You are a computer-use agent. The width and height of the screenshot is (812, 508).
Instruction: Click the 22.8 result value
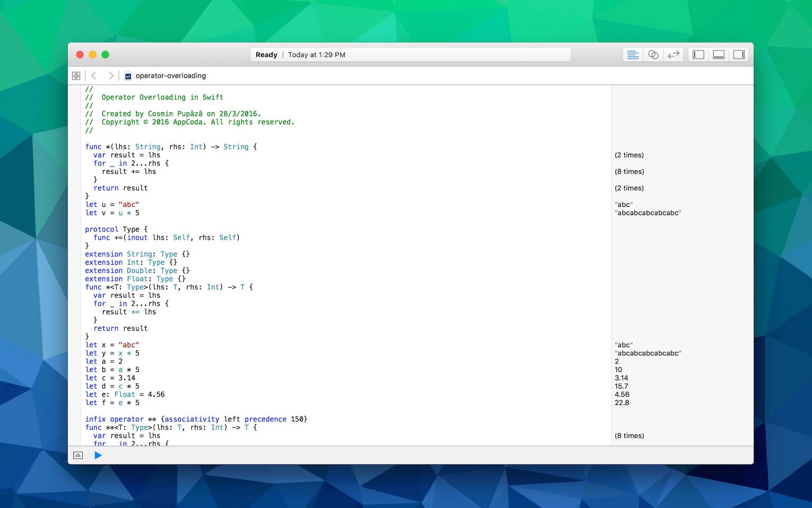pyautogui.click(x=622, y=403)
